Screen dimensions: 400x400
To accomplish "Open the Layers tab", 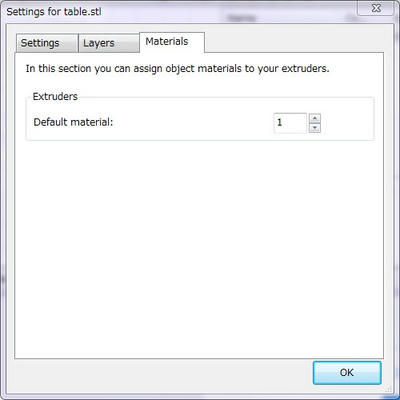I will pyautogui.click(x=109, y=43).
